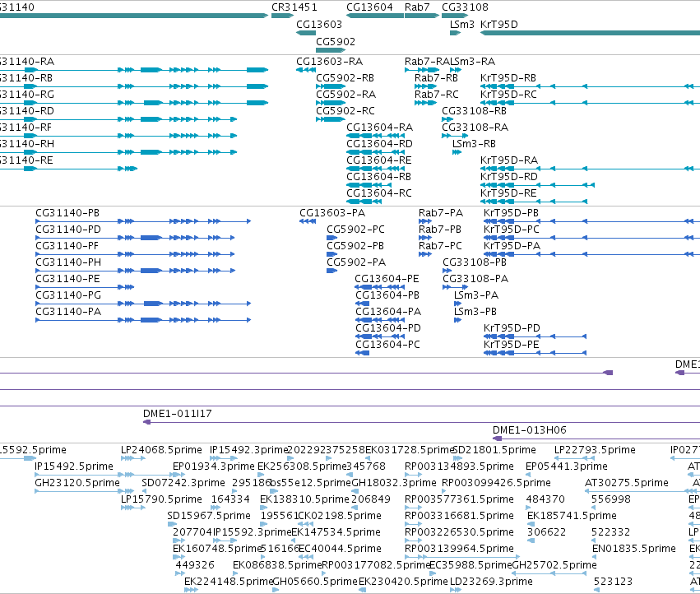Screen dimensions: 700x594
Task: Select the CR31451 gene label
Action: (x=294, y=7)
